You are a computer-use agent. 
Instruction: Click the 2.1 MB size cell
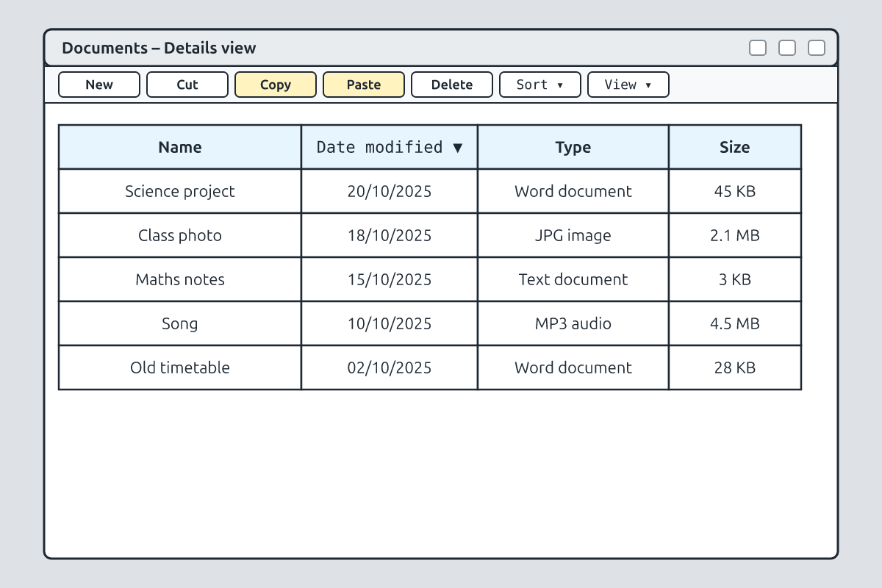tap(735, 235)
